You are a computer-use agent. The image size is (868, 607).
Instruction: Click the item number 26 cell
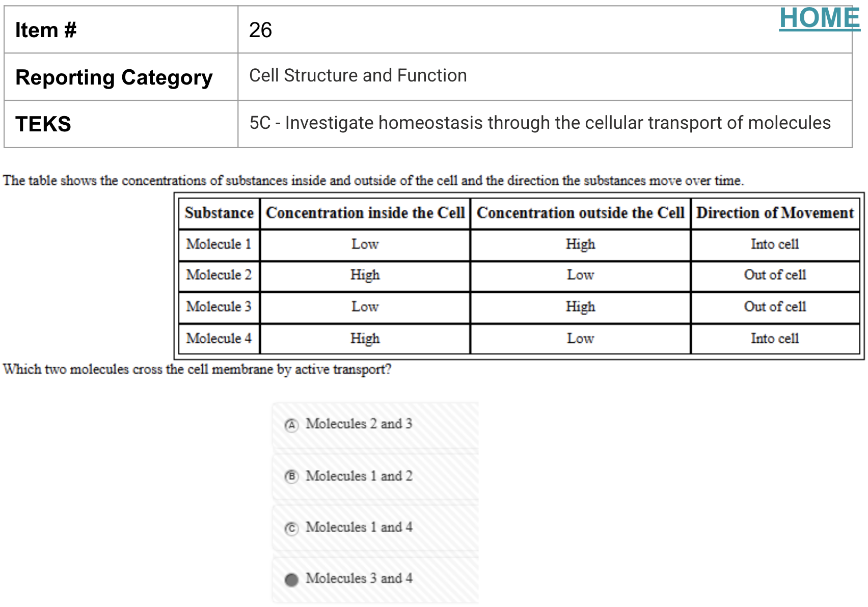[x=545, y=30]
